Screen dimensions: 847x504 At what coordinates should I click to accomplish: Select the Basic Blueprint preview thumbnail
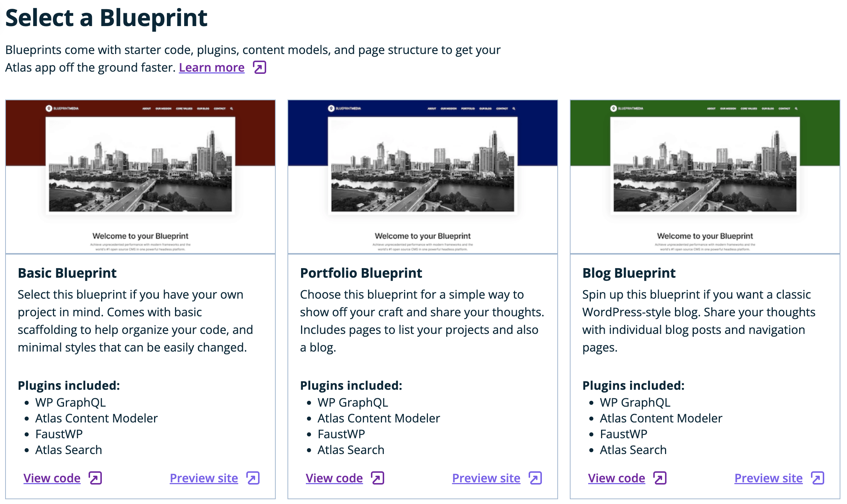click(x=140, y=177)
